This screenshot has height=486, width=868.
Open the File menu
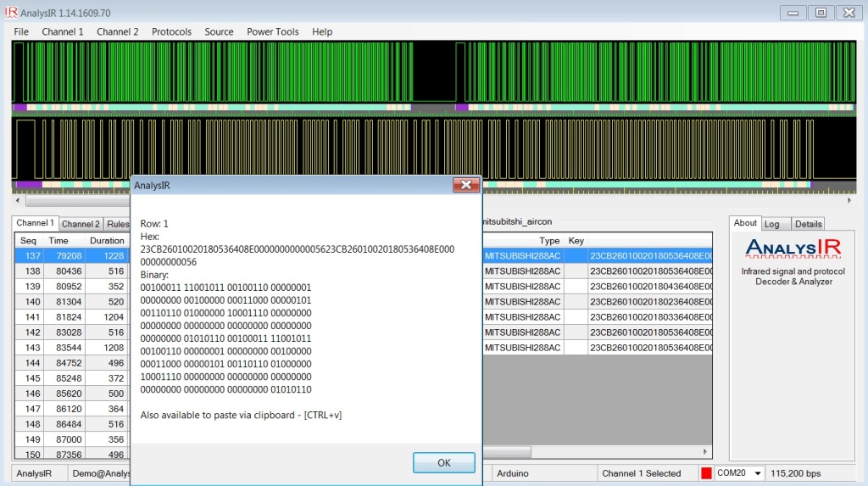21,31
